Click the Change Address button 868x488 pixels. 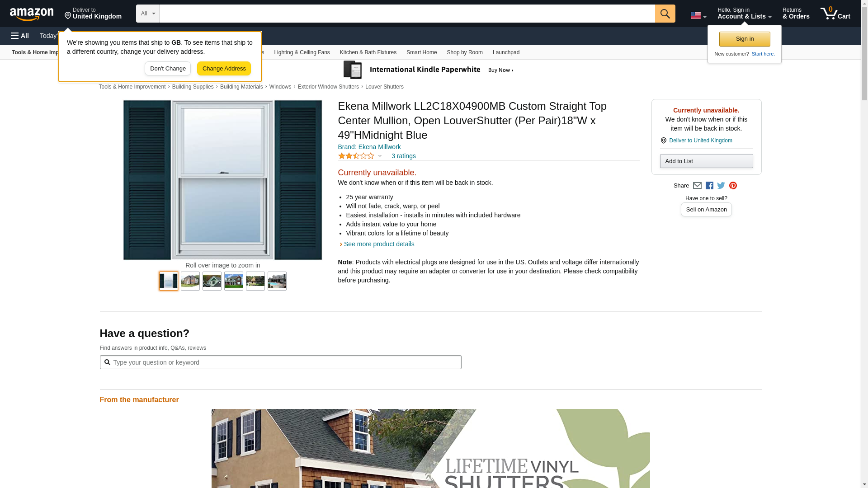coord(224,69)
